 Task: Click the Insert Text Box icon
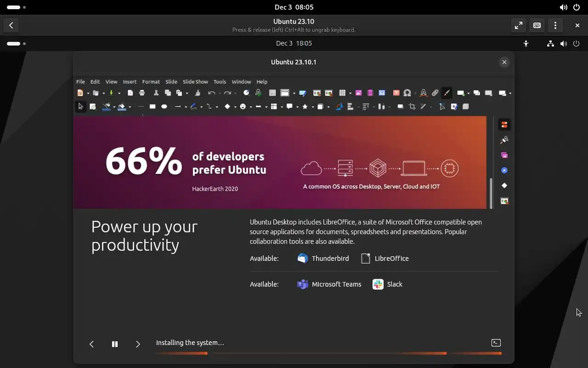coord(396,93)
